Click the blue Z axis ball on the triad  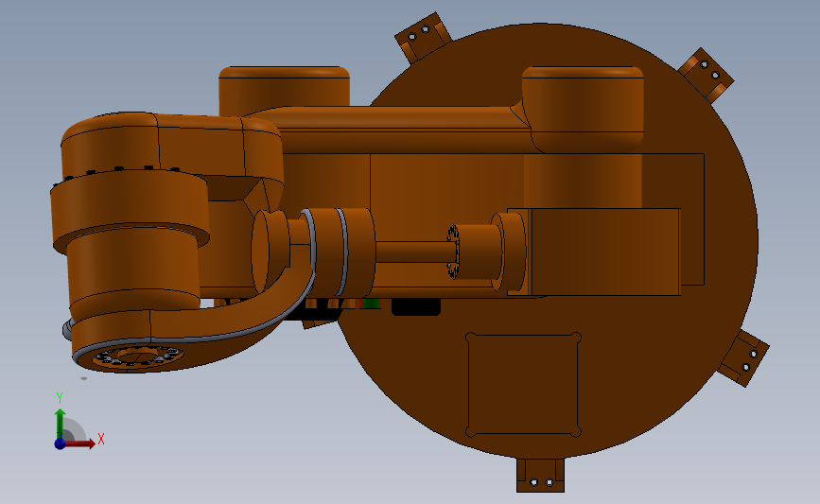(x=60, y=443)
